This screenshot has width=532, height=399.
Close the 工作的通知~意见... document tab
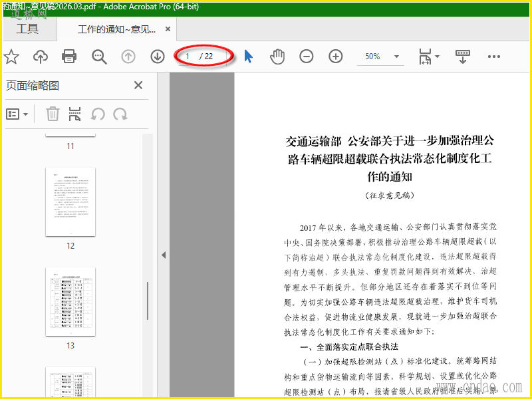(x=168, y=29)
